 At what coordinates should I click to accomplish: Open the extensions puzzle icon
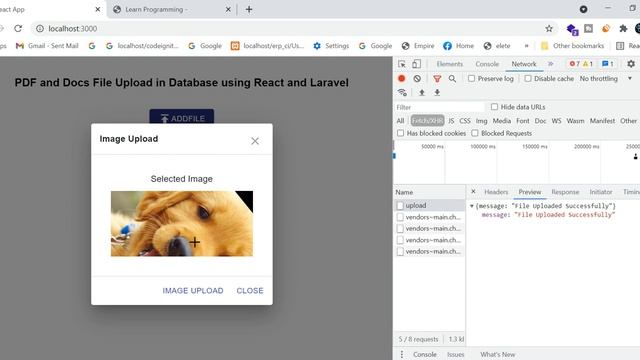click(623, 29)
